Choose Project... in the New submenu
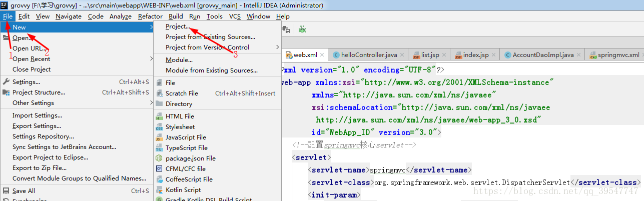644x201 pixels. [178, 26]
